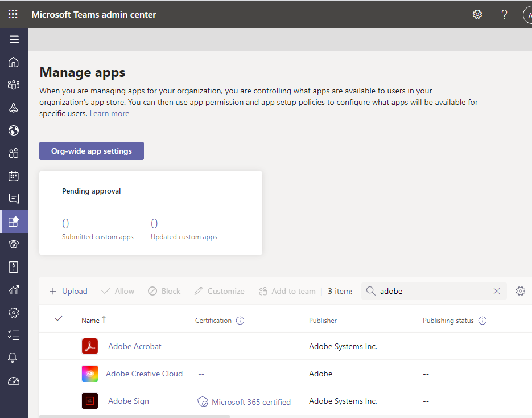Open Locations globe icon in sidebar

tap(14, 130)
